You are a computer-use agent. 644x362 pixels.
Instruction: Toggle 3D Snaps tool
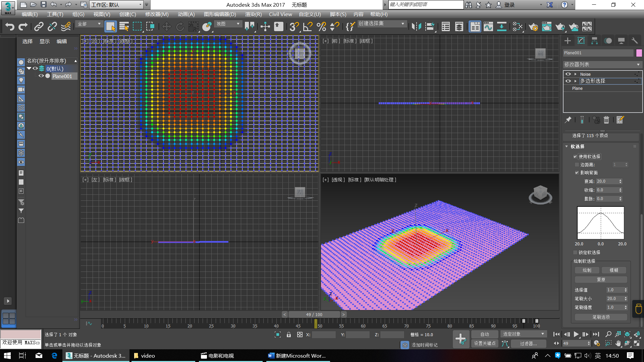click(294, 26)
